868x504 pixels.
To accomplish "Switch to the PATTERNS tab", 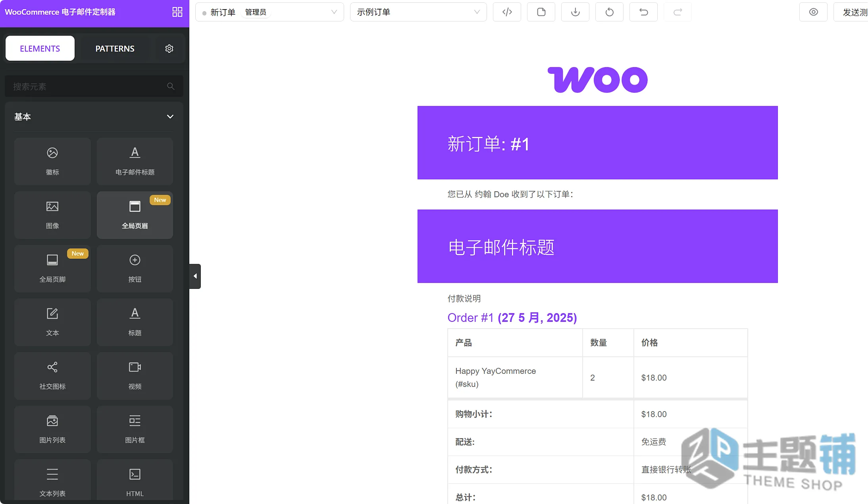I will [x=115, y=48].
